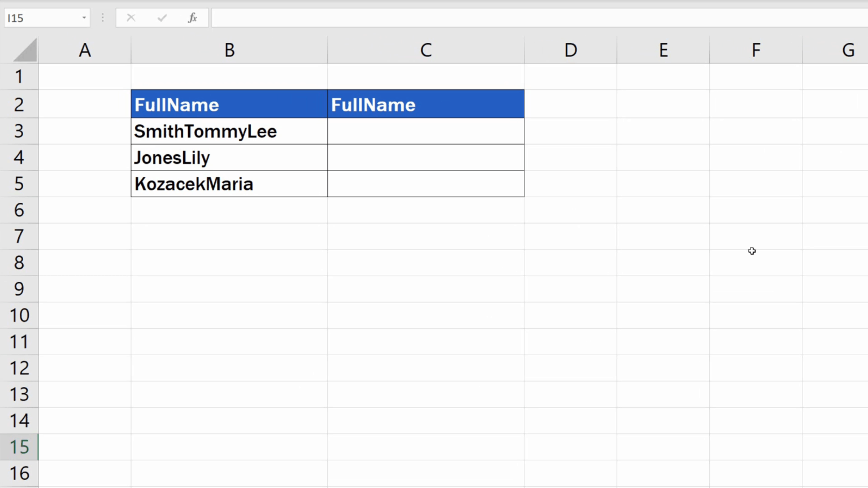Image resolution: width=868 pixels, height=488 pixels.
Task: Select column G header
Action: [x=848, y=50]
